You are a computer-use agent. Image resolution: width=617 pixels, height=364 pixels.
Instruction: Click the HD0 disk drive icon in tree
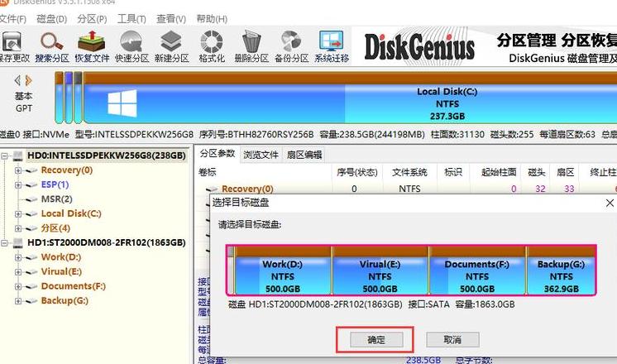(x=17, y=156)
